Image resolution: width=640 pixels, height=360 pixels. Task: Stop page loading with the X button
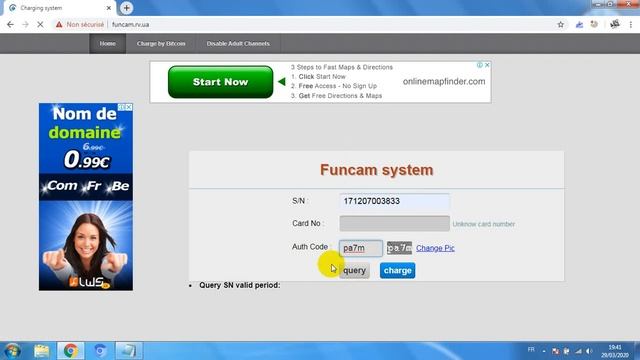[40, 24]
